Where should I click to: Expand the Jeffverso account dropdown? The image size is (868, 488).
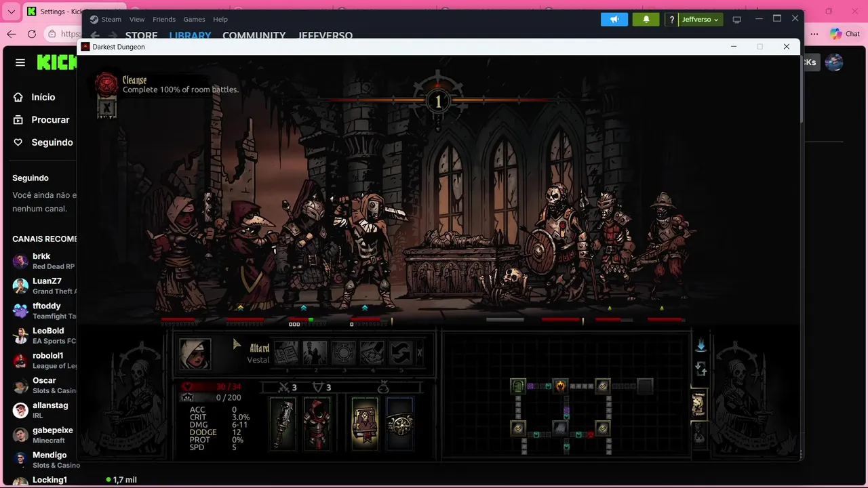[x=701, y=20]
